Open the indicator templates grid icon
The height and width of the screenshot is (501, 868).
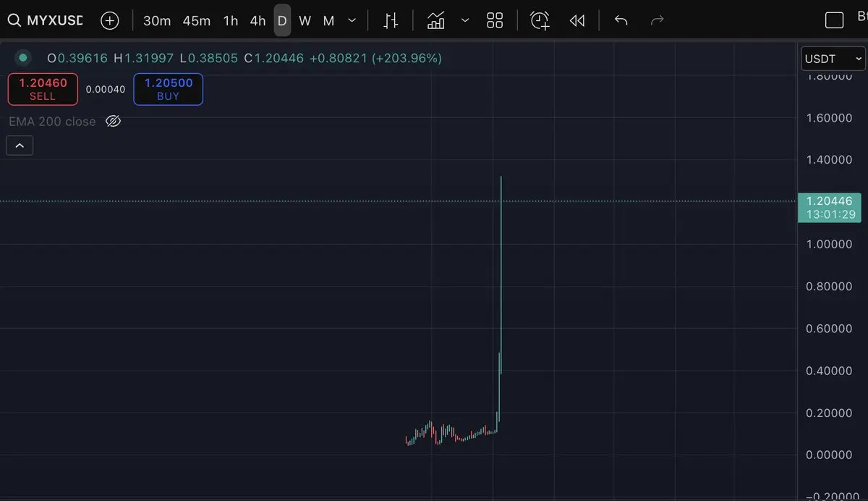(495, 21)
